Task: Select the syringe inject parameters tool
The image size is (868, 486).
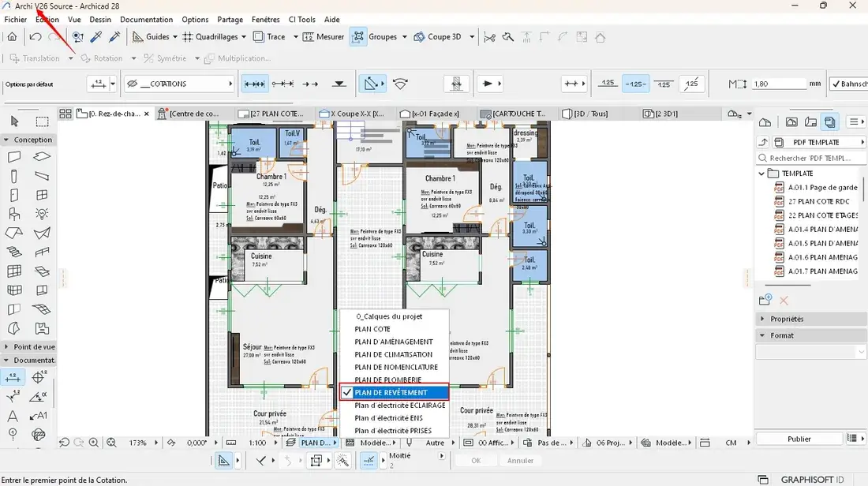Action: tap(114, 36)
